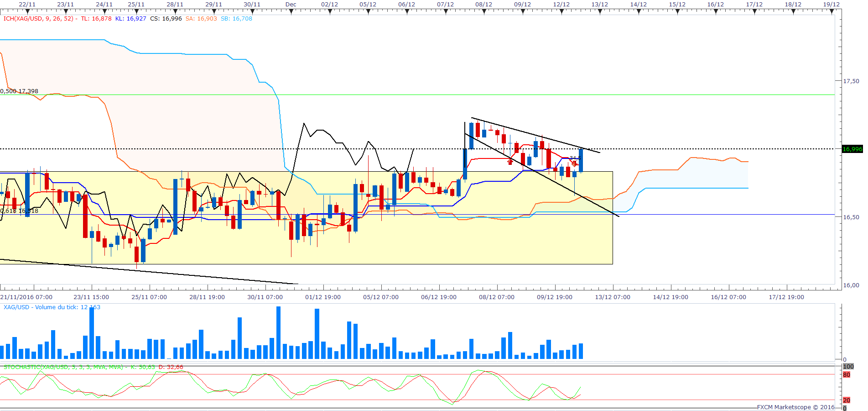Click the 34,5 label near the last candle
Screen dimensions: 868x411
pyautogui.click(x=574, y=158)
